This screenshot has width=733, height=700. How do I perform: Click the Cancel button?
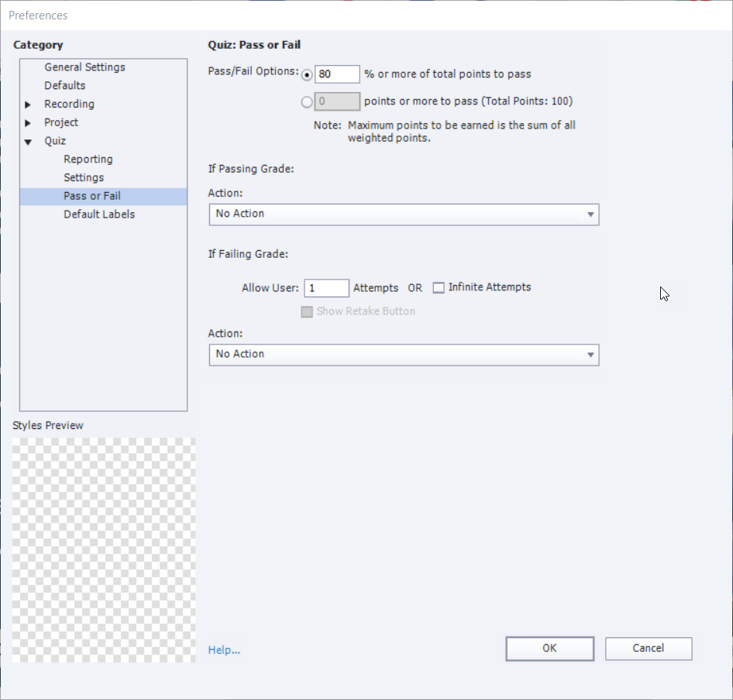coord(649,649)
